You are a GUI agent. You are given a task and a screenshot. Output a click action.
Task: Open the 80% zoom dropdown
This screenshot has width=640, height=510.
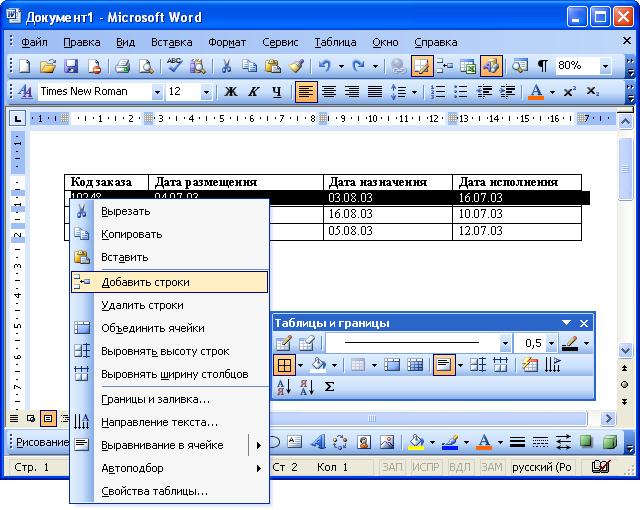(x=605, y=66)
